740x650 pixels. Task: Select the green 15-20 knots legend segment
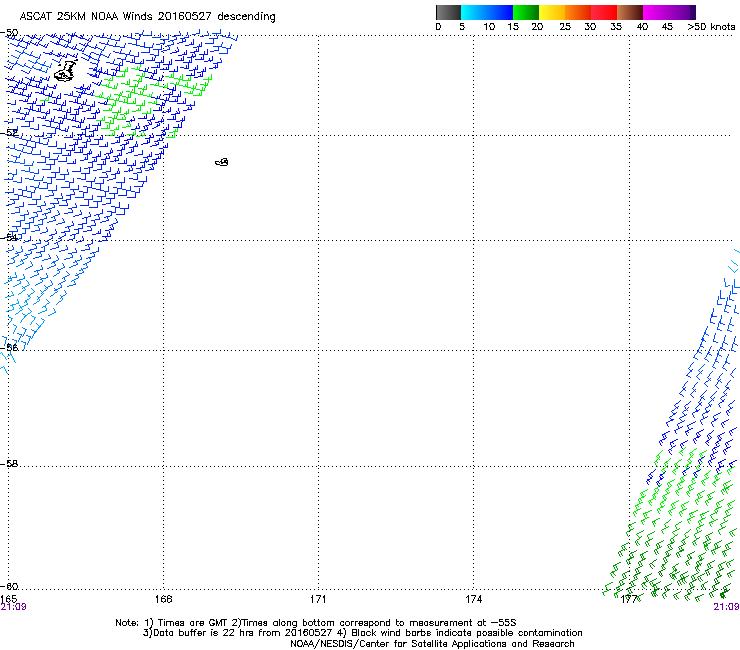[x=526, y=12]
